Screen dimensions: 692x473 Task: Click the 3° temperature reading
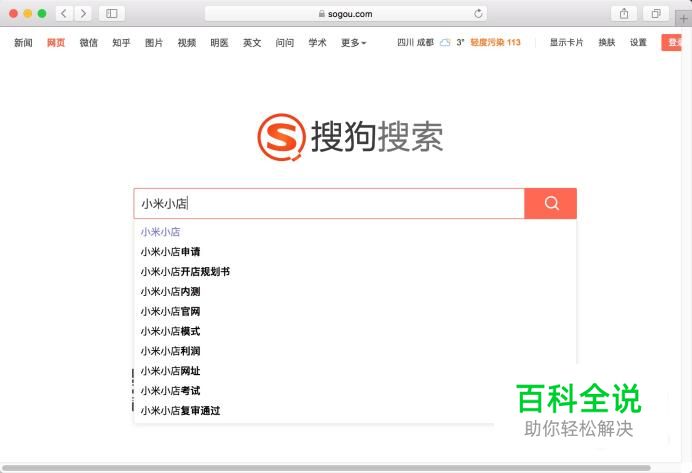tap(460, 42)
